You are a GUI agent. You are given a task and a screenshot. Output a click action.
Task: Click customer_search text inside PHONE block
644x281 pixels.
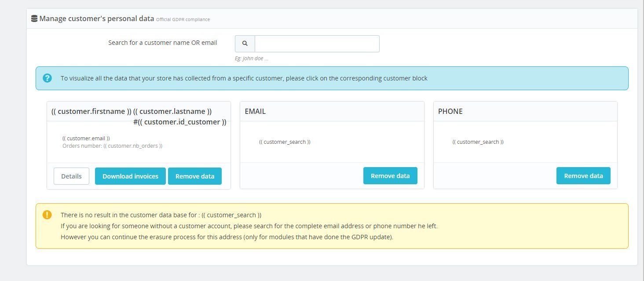(478, 142)
